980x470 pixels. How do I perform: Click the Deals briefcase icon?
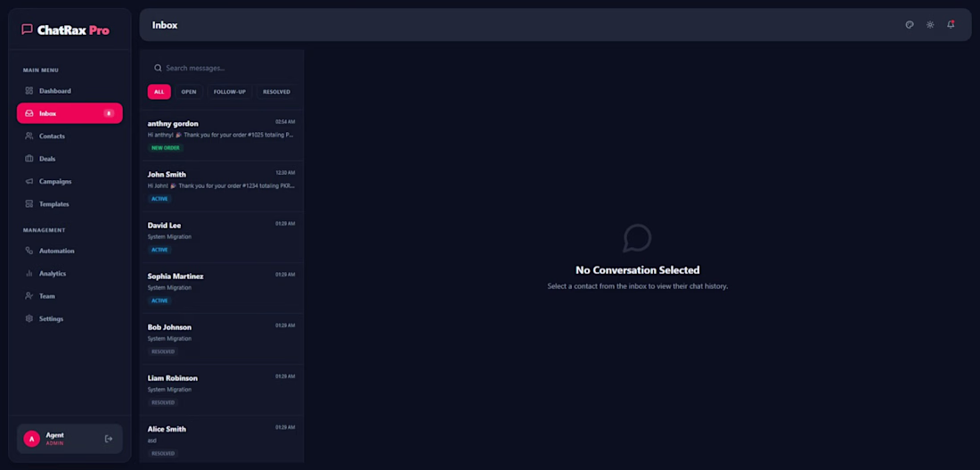click(x=29, y=159)
